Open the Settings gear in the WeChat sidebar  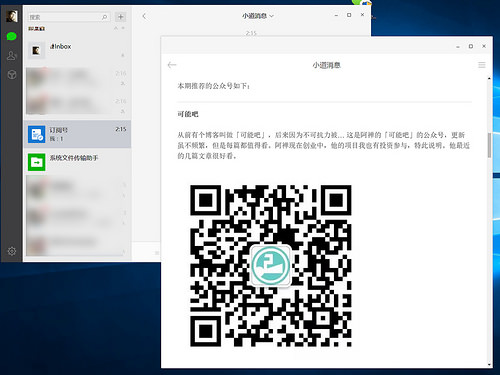point(12,251)
